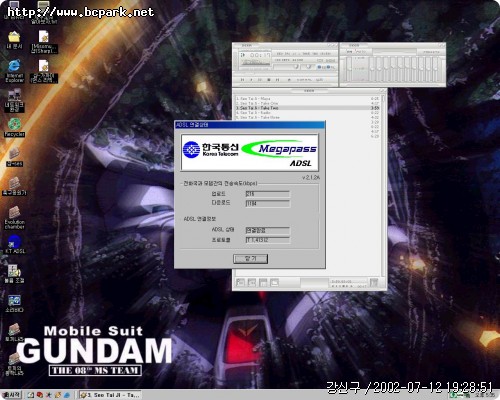Click the player balance slider
500x400 pixels.
(308, 67)
